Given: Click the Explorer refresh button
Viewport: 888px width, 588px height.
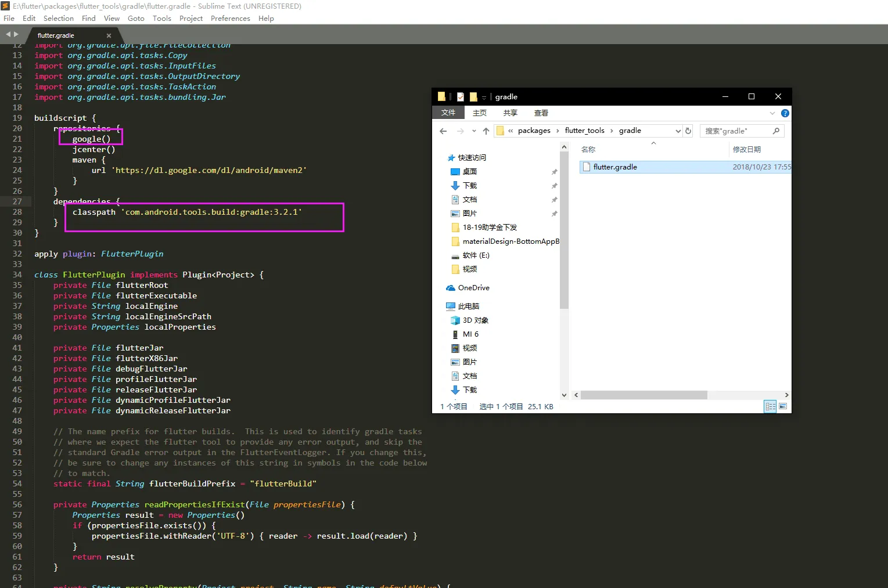Looking at the screenshot, I should 688,131.
